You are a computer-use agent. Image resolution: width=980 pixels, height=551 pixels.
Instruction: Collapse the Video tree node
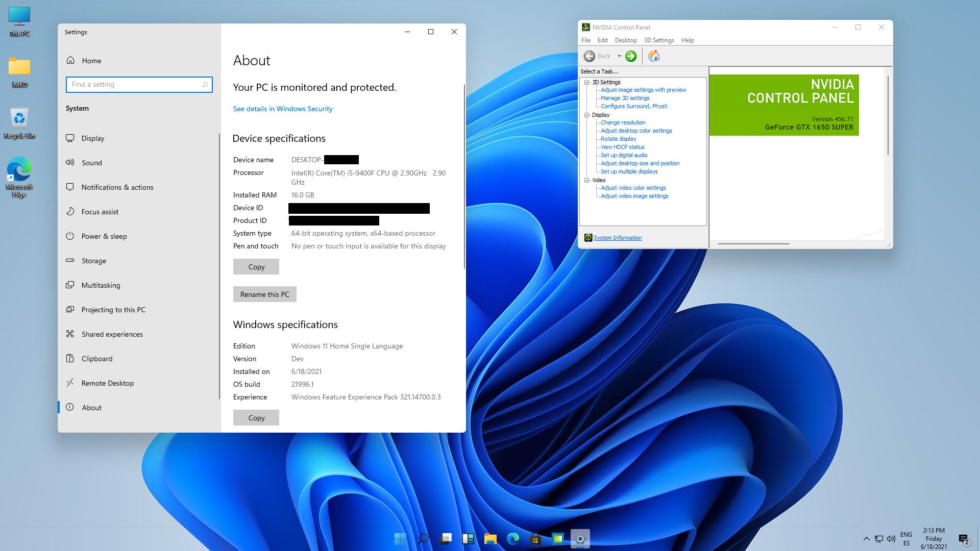tap(587, 180)
